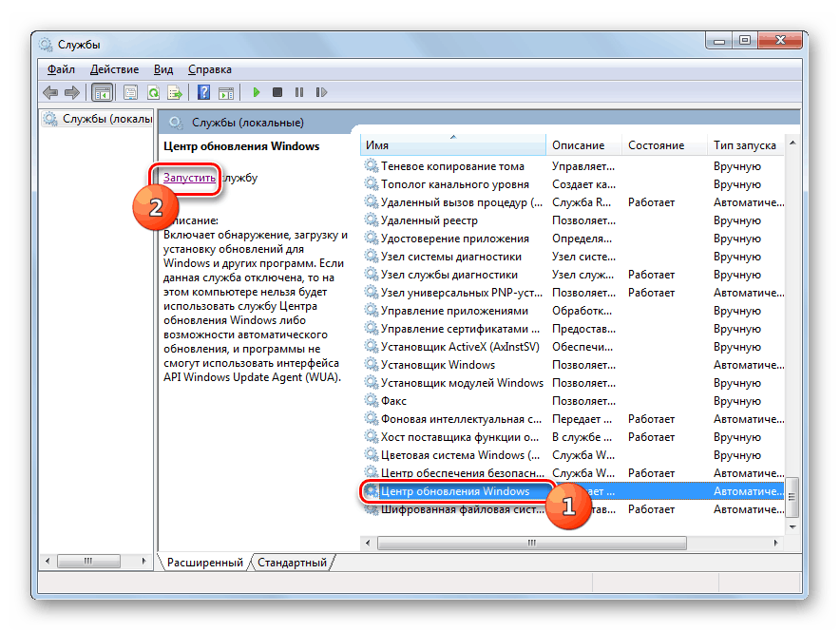Open the Properties toolbar icon

[x=130, y=93]
